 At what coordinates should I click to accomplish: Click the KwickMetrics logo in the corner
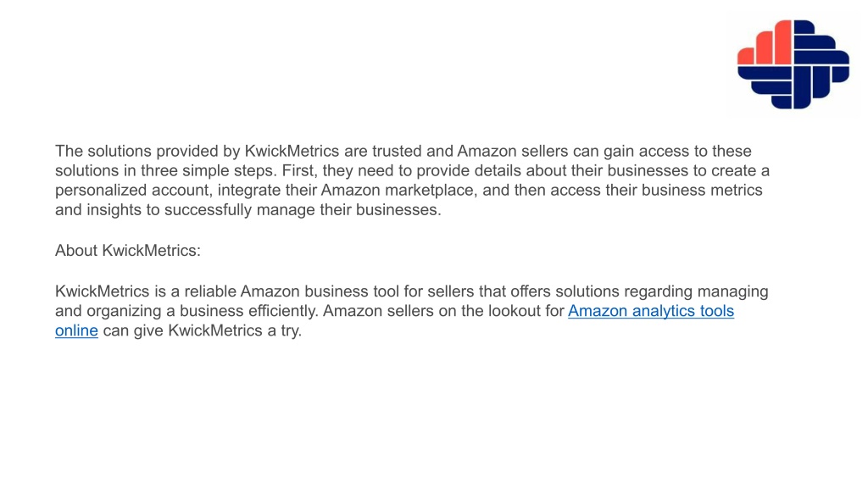click(x=793, y=64)
